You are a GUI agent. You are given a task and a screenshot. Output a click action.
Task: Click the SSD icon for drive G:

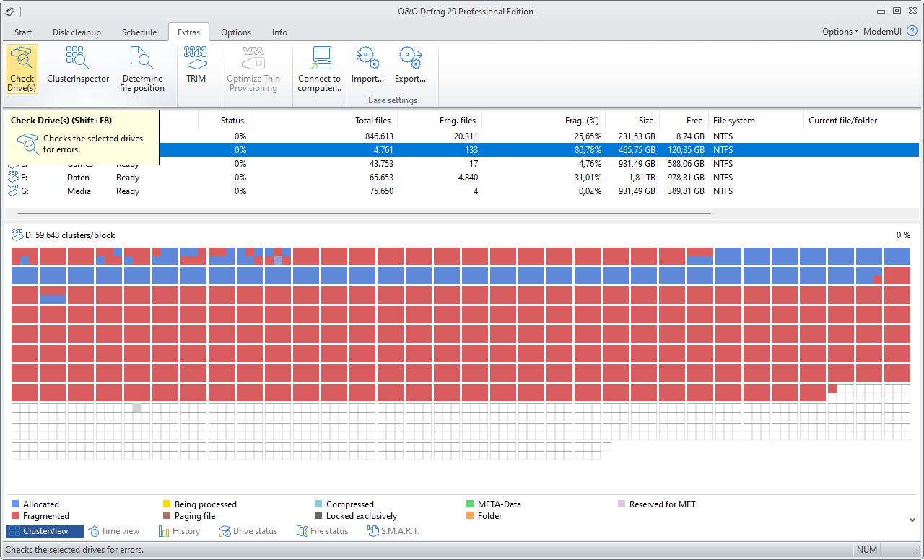pyautogui.click(x=13, y=191)
